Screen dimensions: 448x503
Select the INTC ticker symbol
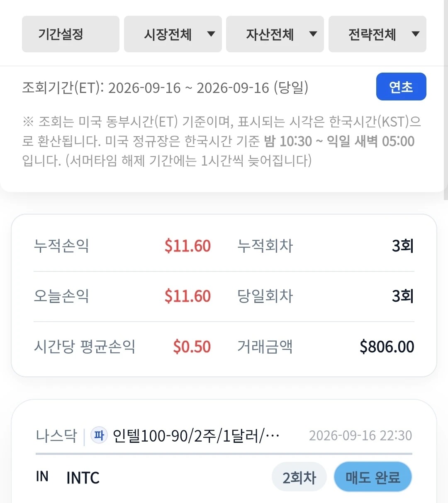point(83,478)
